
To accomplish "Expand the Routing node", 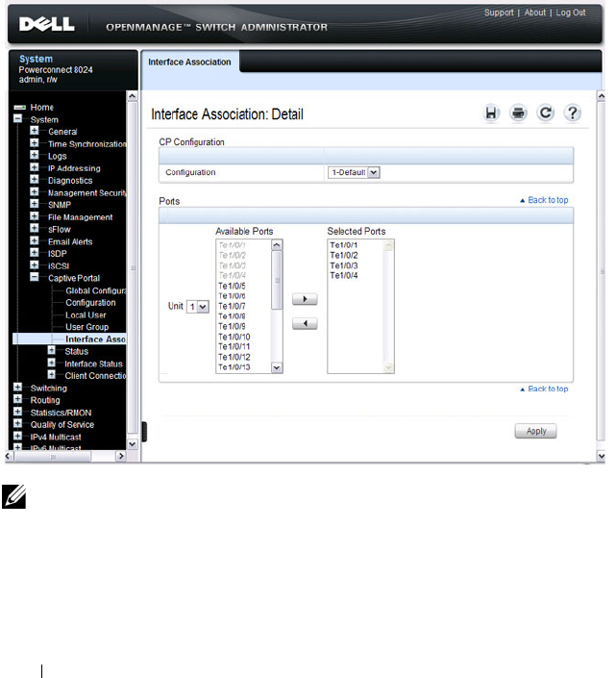I will (x=17, y=399).
